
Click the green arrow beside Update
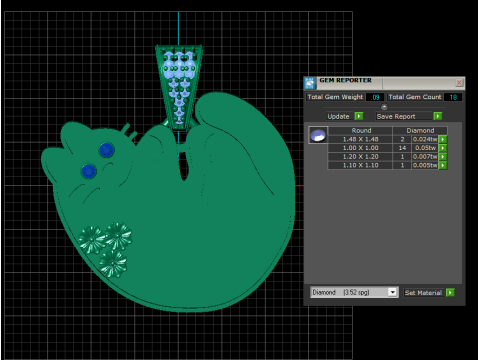coord(359,116)
